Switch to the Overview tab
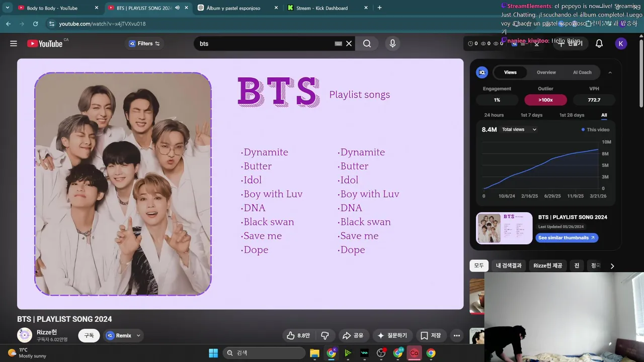This screenshot has width=644, height=362. click(x=546, y=72)
